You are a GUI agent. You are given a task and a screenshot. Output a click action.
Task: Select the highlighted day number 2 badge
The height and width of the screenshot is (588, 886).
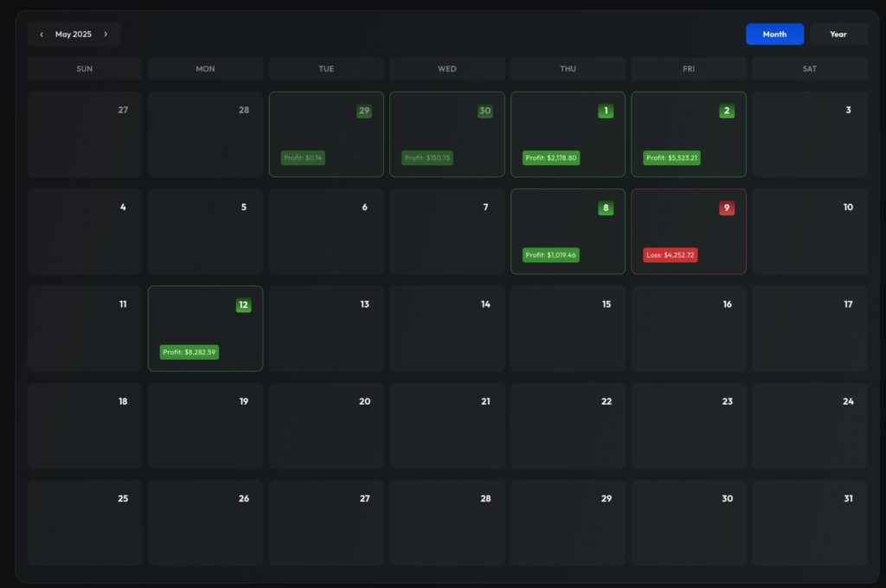click(x=726, y=111)
